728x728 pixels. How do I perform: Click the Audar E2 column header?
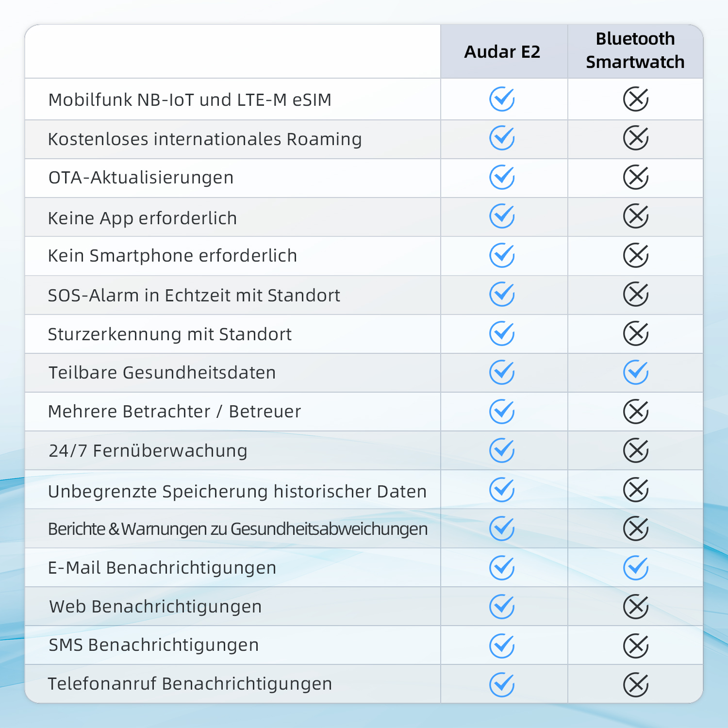[x=502, y=52]
